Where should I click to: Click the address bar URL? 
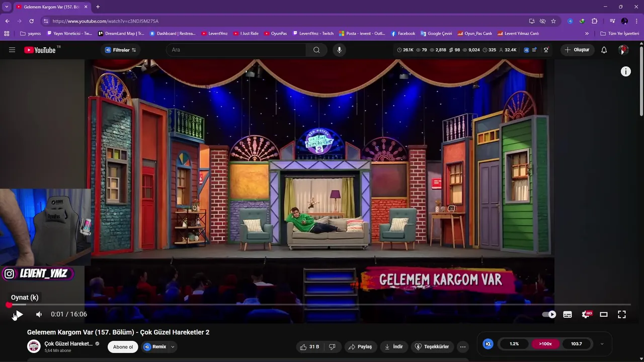coord(105,21)
